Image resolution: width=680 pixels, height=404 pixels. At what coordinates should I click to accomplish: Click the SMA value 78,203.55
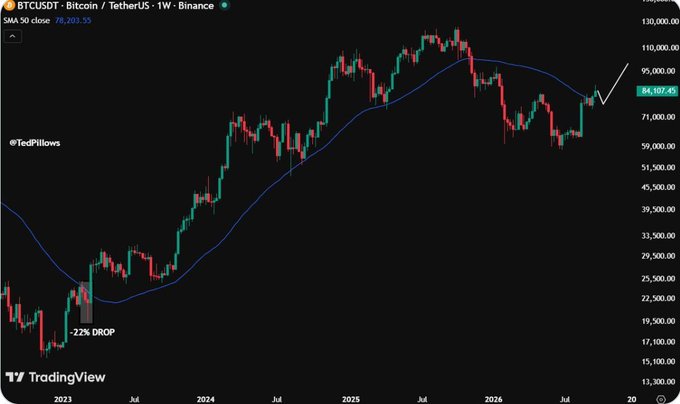pos(73,20)
